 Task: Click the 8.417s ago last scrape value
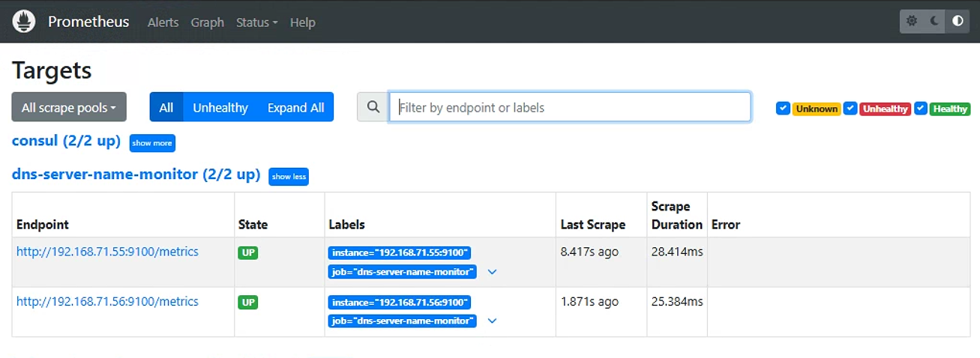pyautogui.click(x=589, y=252)
